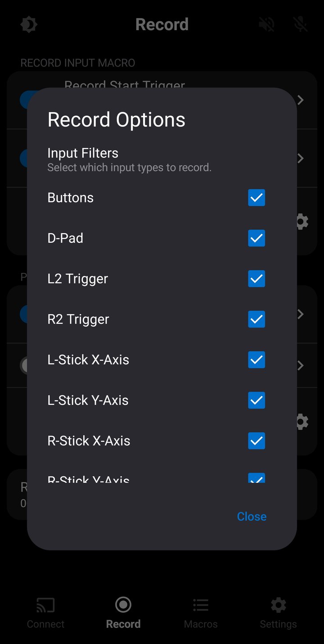This screenshot has width=324, height=644.
Task: Uncheck the Buttons input filter
Action: [256, 198]
